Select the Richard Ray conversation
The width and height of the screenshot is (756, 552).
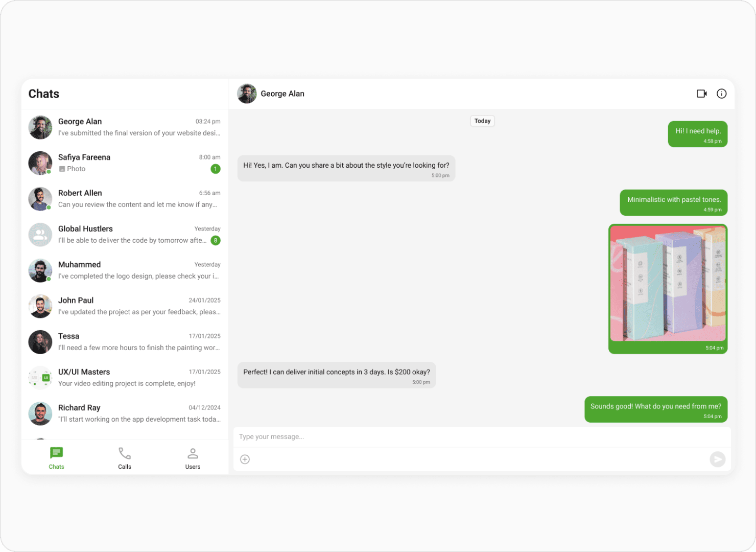coord(125,413)
